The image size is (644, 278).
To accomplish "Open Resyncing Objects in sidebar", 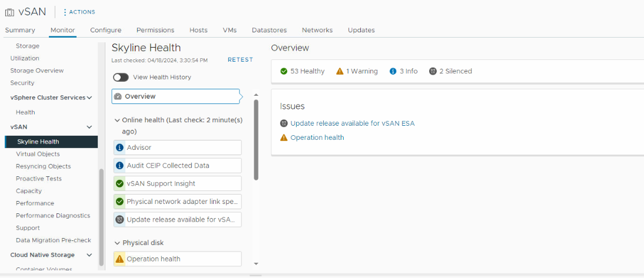I will click(x=43, y=166).
